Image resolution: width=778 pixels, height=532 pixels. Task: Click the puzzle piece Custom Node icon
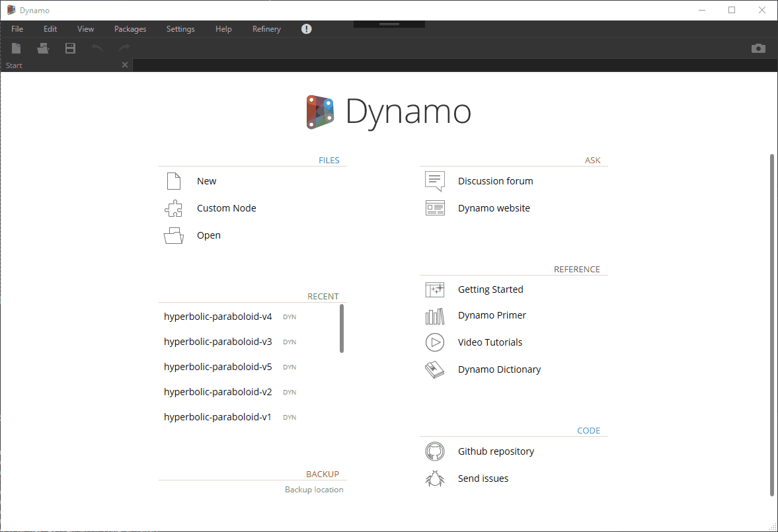click(174, 208)
